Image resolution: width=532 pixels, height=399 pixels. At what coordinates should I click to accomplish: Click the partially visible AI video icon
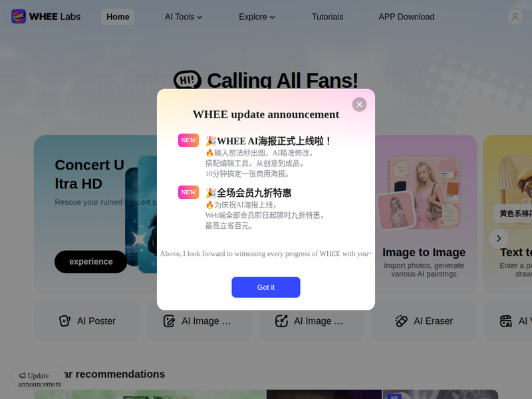coord(506,321)
